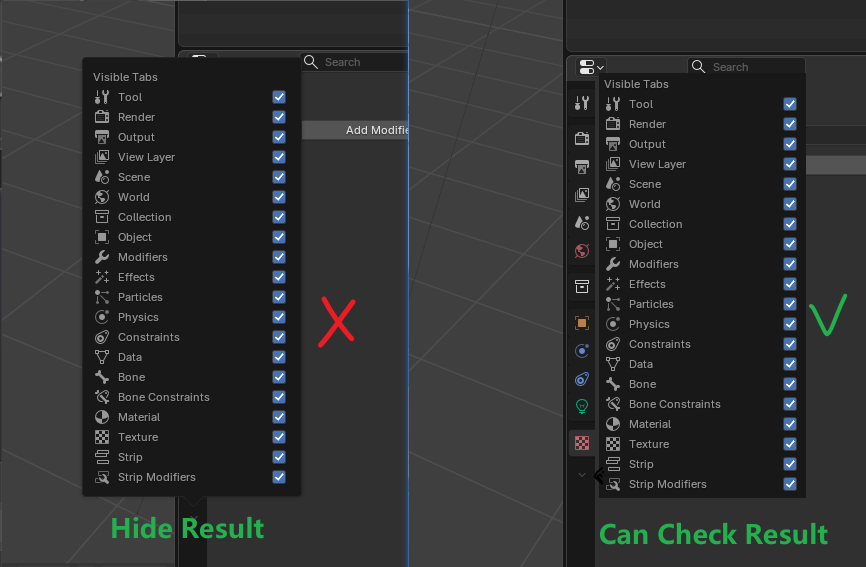Switch to the Render properties sidebar tab
The image size is (866, 567).
point(582,138)
